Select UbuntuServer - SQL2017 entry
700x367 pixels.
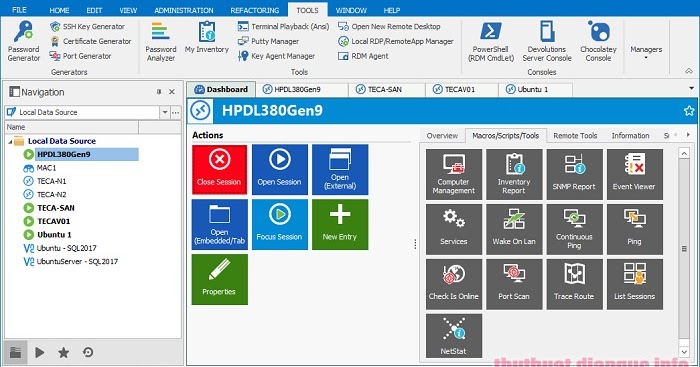(x=77, y=261)
